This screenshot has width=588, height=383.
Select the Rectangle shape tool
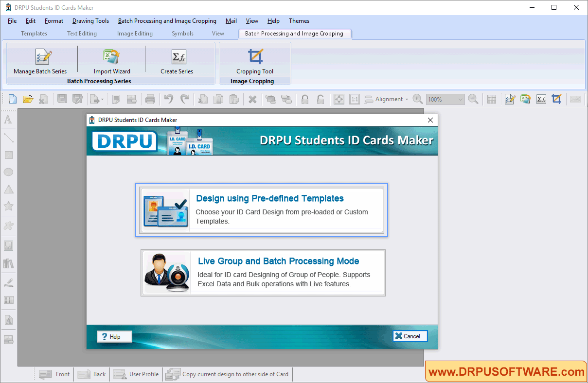(8, 155)
